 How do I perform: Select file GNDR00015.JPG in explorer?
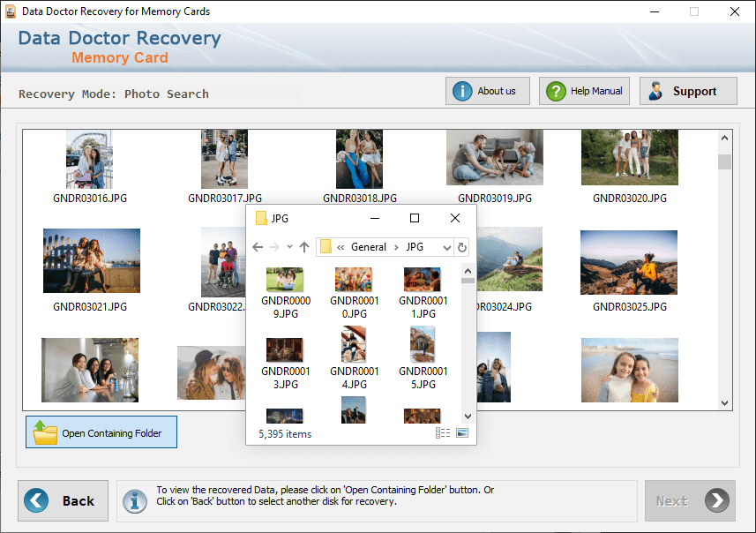(x=423, y=358)
